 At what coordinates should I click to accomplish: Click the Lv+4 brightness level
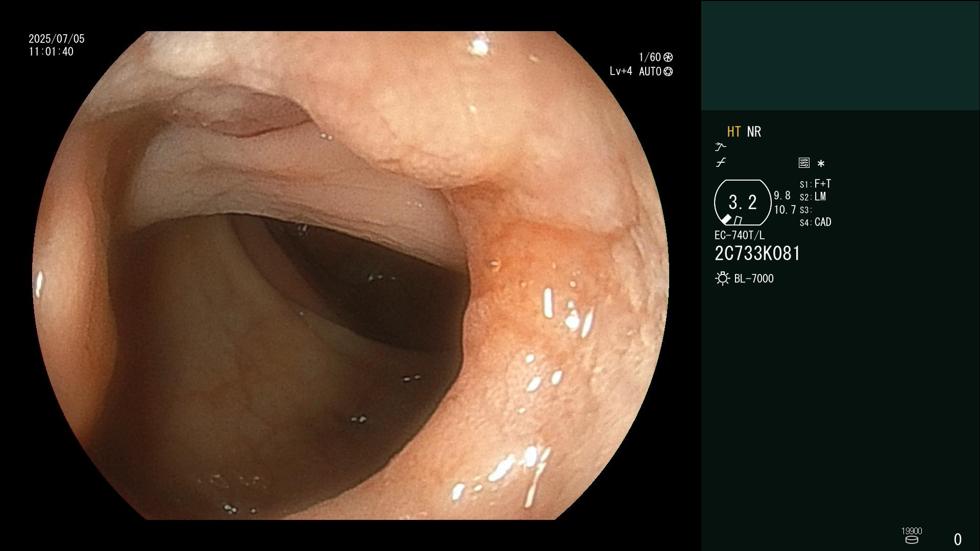point(621,71)
